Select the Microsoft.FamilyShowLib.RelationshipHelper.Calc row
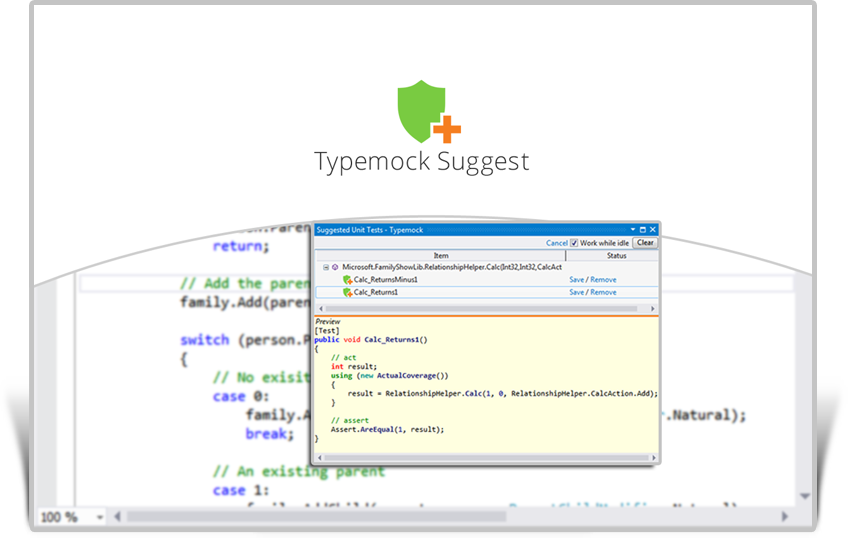Viewport: 848px width, 538px height. pos(487,267)
